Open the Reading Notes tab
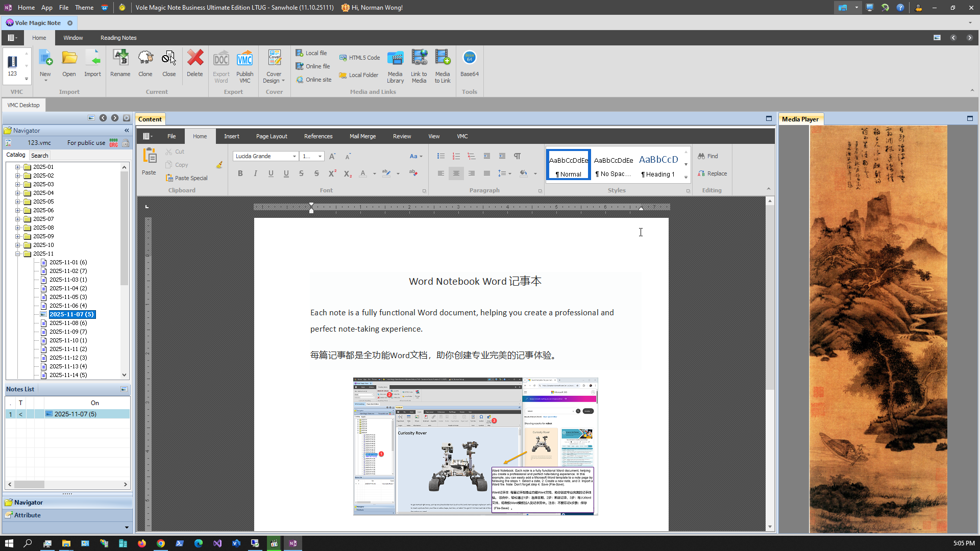 pyautogui.click(x=118, y=38)
